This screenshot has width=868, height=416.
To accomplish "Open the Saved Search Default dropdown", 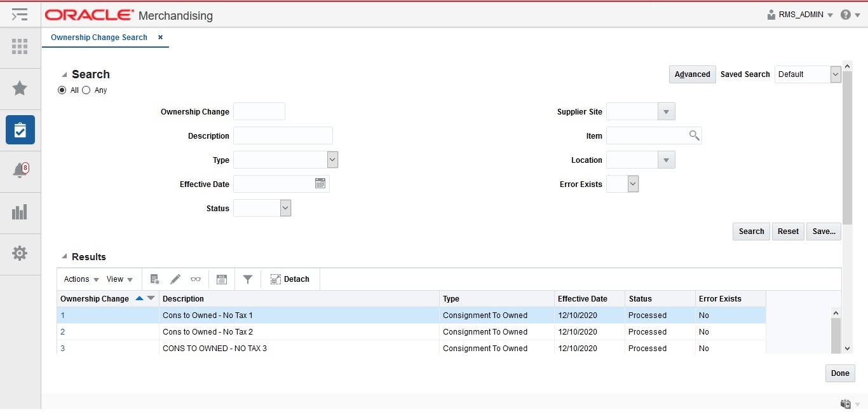I will point(836,74).
